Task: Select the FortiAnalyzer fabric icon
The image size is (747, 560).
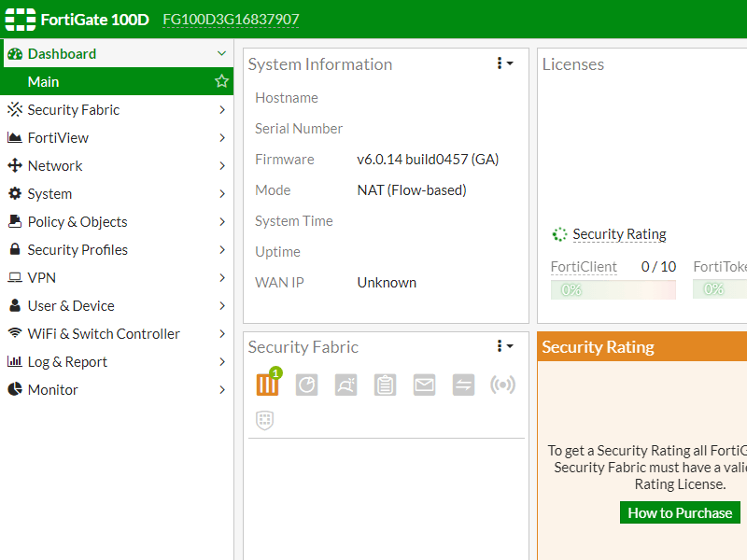Action: [306, 385]
